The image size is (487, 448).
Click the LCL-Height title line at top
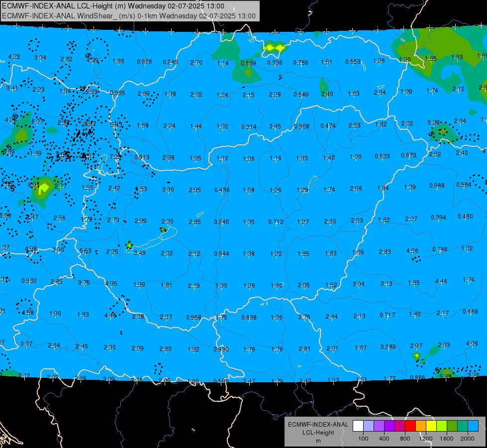(113, 6)
